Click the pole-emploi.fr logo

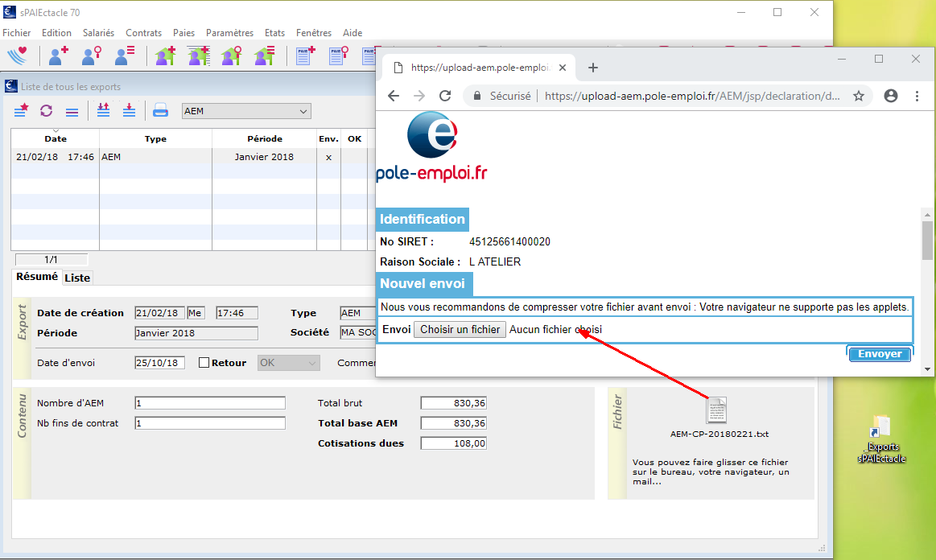[431, 147]
